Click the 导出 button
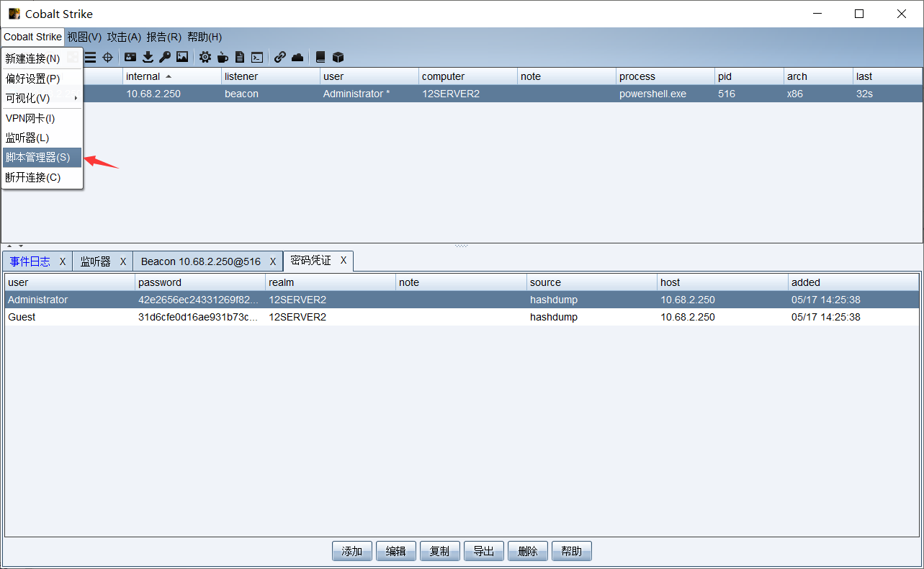924x569 pixels. pos(484,551)
